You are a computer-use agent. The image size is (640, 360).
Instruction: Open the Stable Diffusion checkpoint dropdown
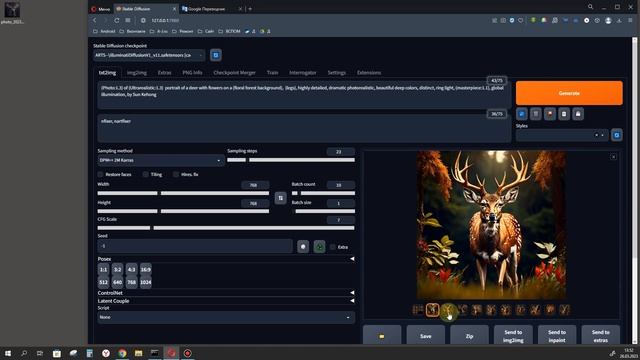[149, 55]
